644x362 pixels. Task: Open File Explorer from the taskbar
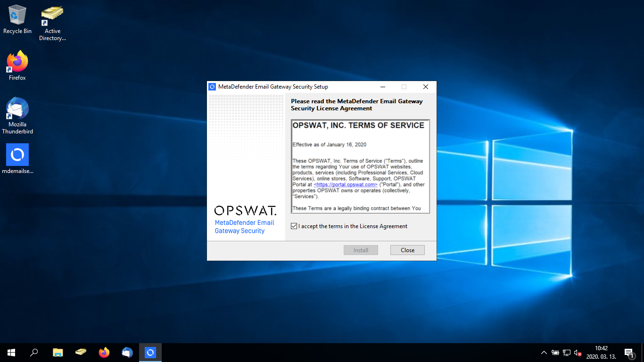(58, 352)
